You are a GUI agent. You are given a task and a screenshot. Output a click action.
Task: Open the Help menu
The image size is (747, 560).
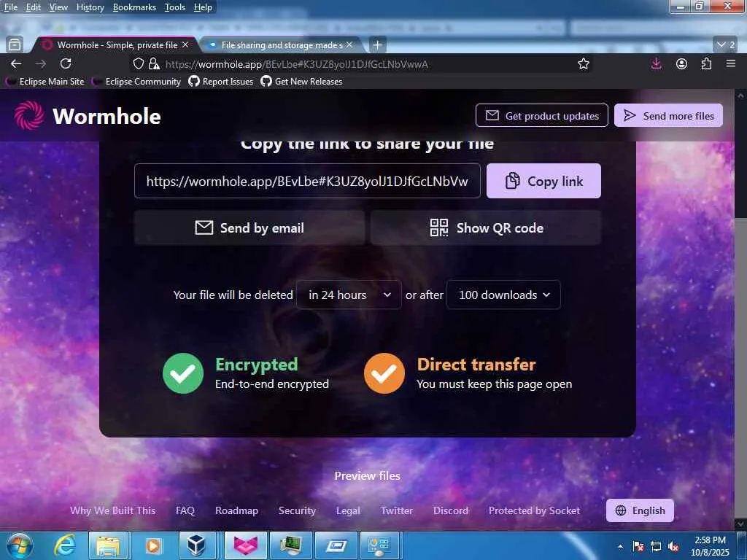203,7
